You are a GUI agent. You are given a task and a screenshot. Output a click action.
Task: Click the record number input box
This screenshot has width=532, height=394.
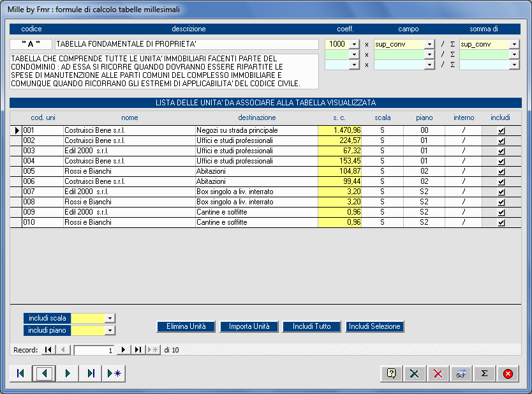click(94, 350)
